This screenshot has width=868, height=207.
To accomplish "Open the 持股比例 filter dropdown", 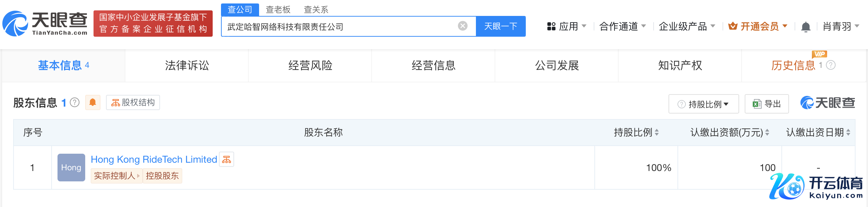I will [703, 104].
